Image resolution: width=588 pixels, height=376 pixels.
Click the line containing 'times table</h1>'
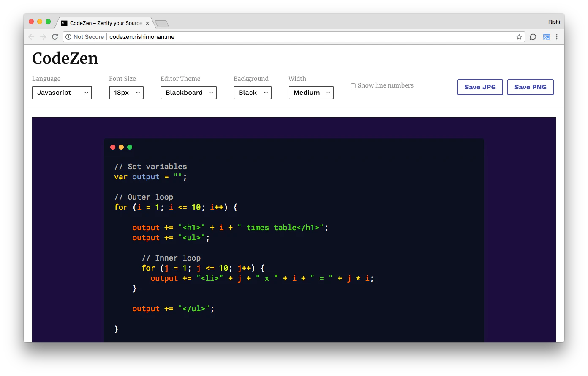pyautogui.click(x=230, y=228)
